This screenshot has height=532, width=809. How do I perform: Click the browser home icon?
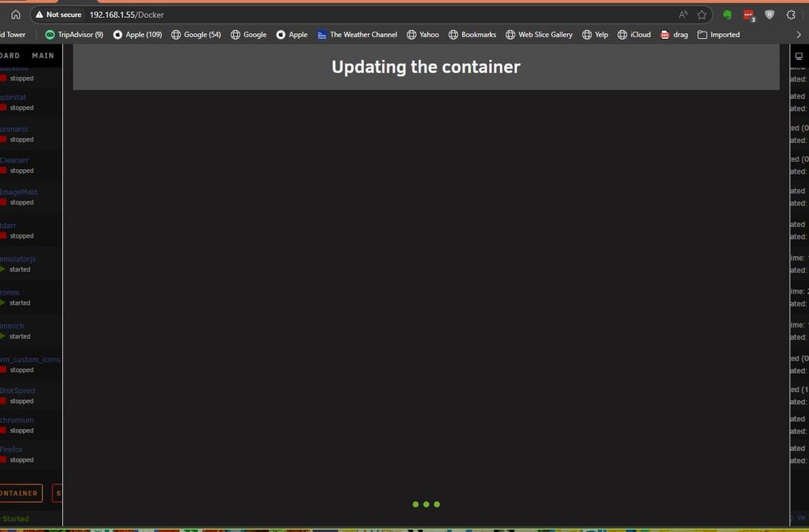16,15
